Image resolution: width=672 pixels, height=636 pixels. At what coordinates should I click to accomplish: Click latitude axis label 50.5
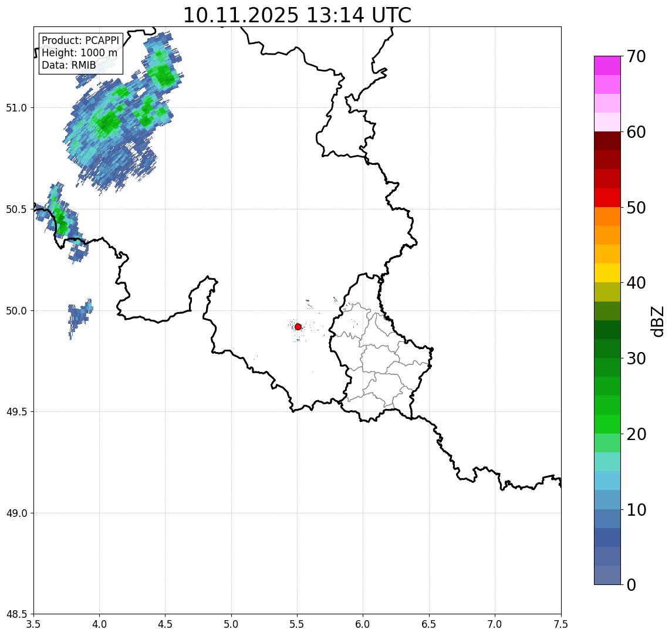tap(16, 209)
